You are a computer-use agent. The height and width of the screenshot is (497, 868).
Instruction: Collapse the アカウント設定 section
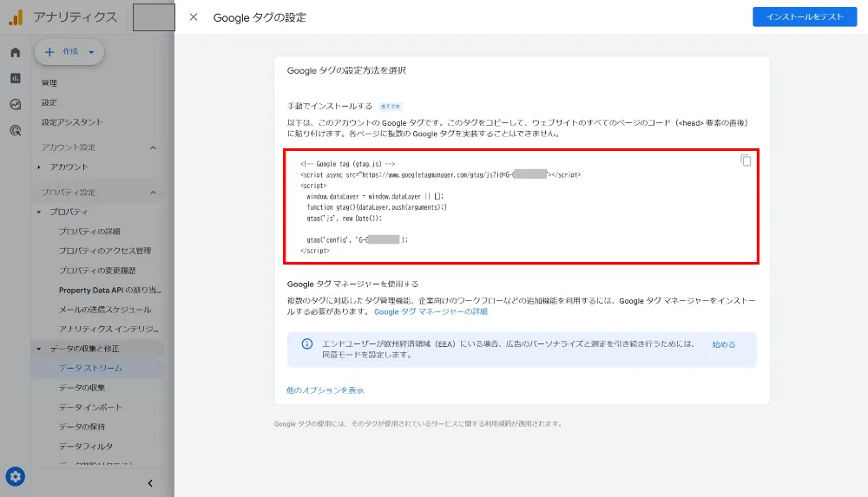(x=153, y=147)
